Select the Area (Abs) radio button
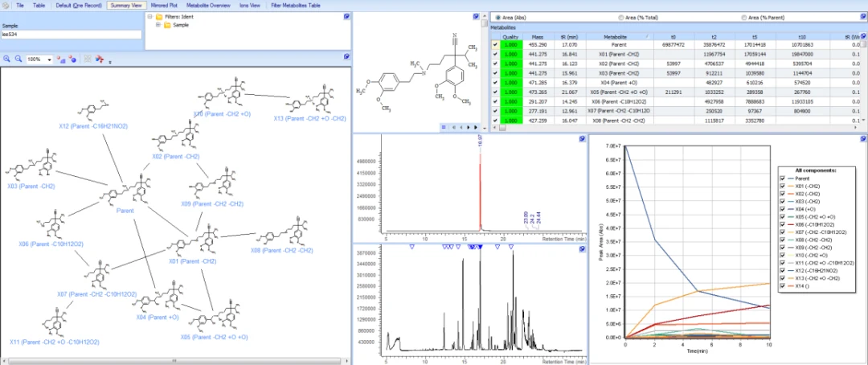 (x=498, y=17)
